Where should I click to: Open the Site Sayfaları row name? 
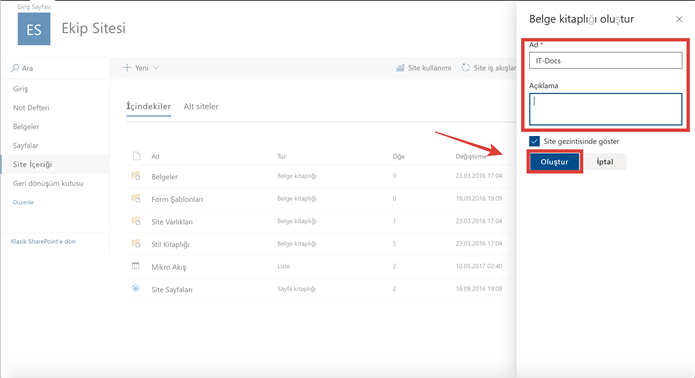(x=172, y=290)
